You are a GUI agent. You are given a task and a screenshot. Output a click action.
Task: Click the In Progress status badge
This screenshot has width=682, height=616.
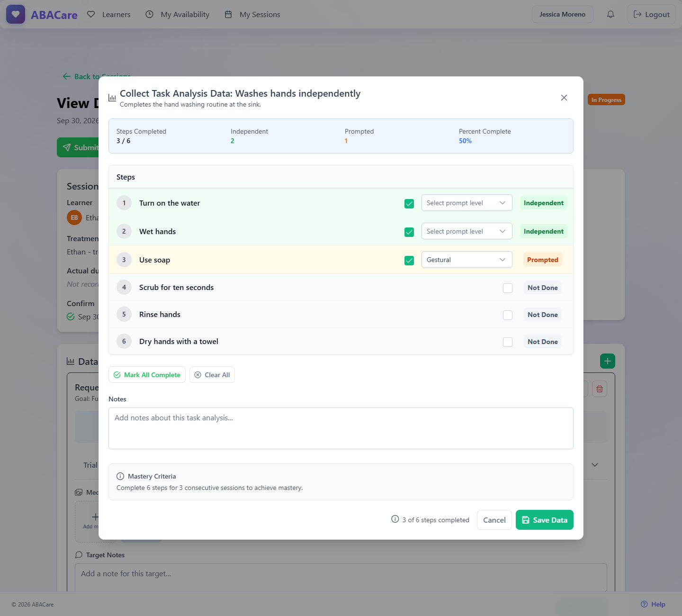(x=606, y=100)
